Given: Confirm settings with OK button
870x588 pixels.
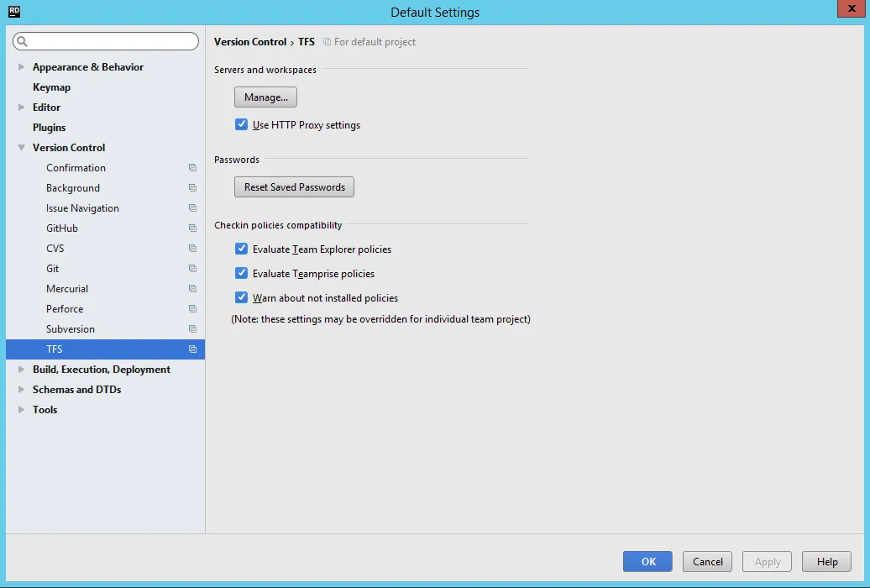Looking at the screenshot, I should pyautogui.click(x=647, y=561).
